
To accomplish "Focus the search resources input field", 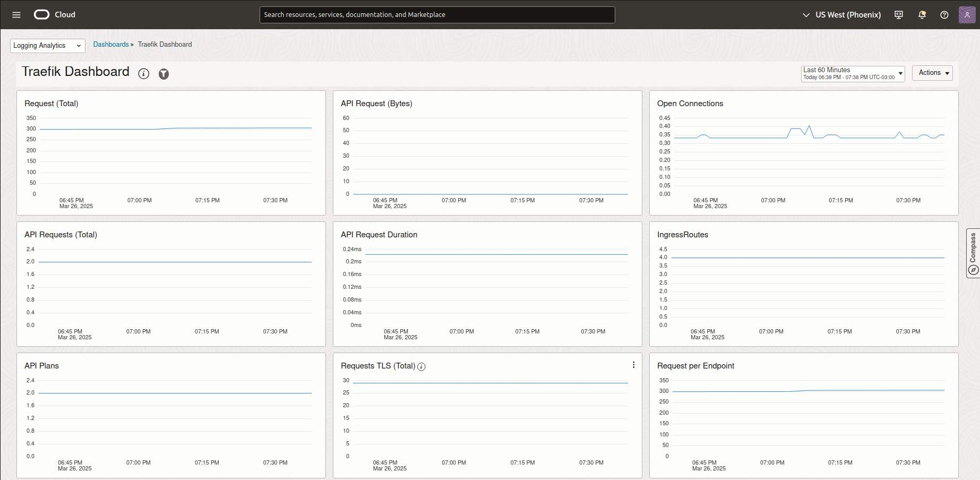I will click(437, 15).
